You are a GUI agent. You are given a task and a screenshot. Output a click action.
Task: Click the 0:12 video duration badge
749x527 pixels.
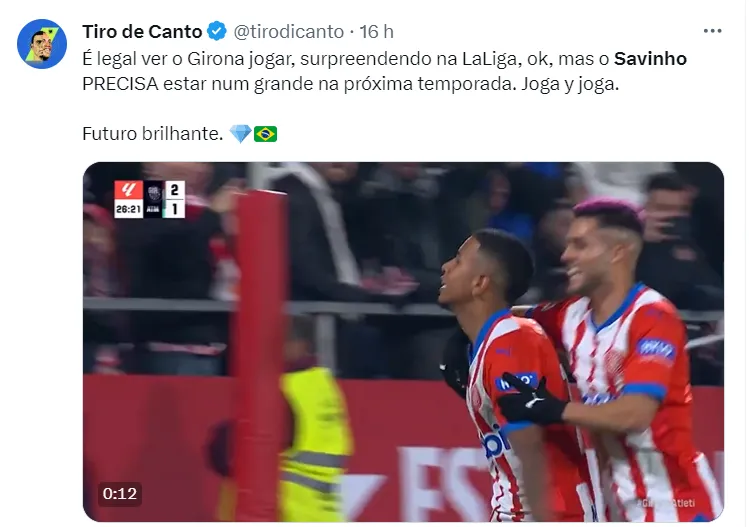[119, 494]
